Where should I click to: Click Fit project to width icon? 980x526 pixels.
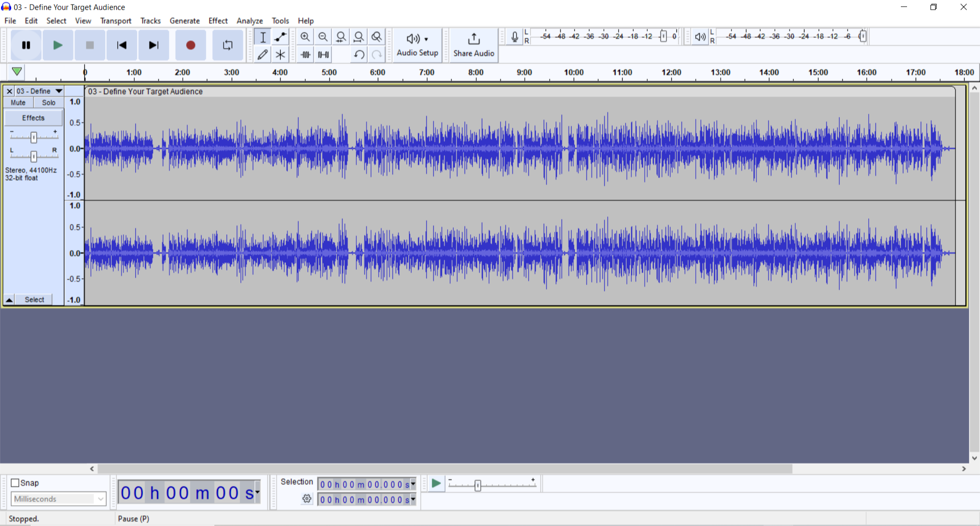(359, 37)
